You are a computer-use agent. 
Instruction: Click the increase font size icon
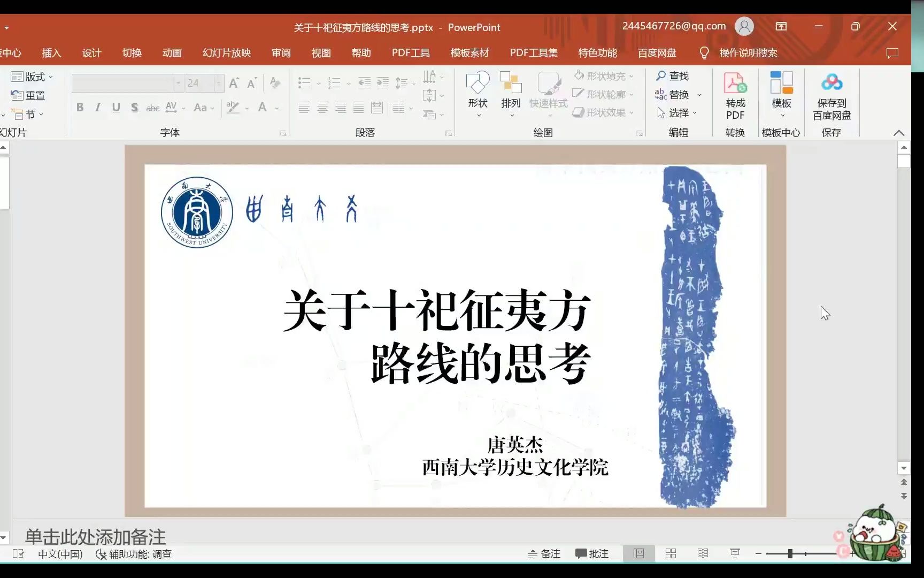coord(234,83)
